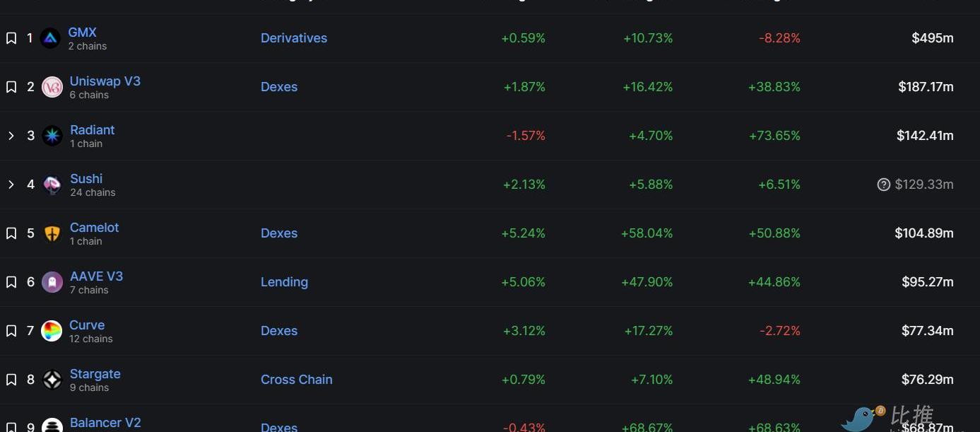Expand the Radiant row
This screenshot has width=980, height=432.
11,136
